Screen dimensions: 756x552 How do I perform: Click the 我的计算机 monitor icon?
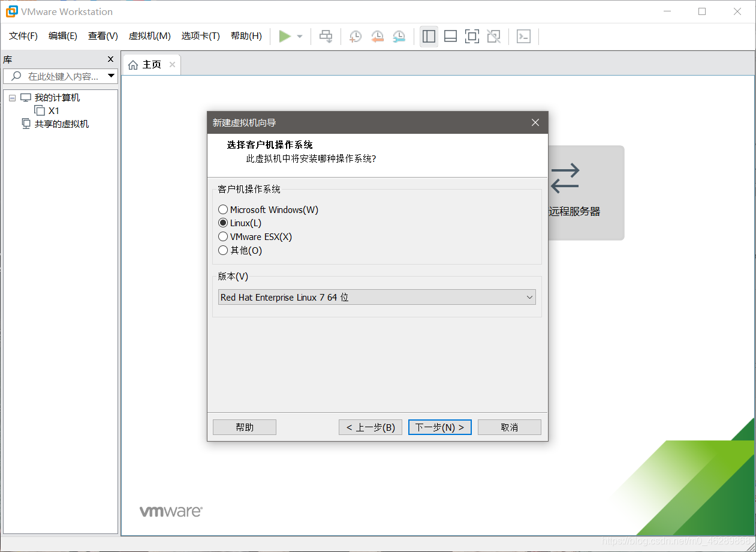25,98
